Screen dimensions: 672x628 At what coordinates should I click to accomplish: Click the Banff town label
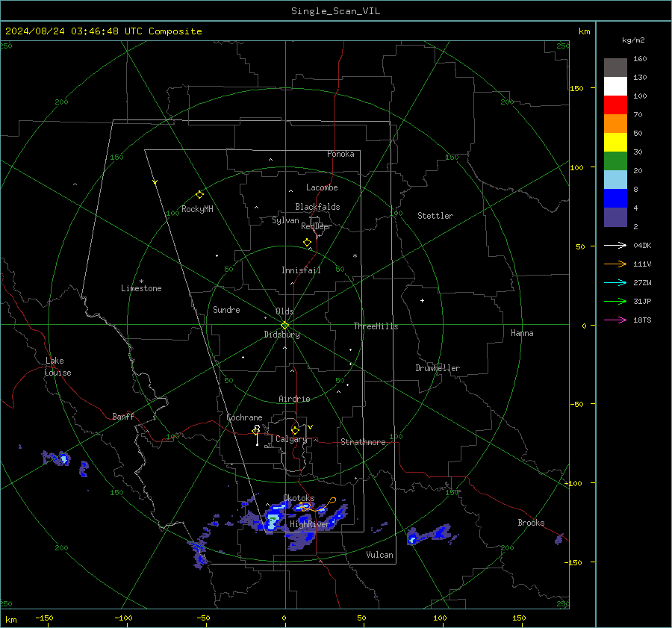point(123,416)
